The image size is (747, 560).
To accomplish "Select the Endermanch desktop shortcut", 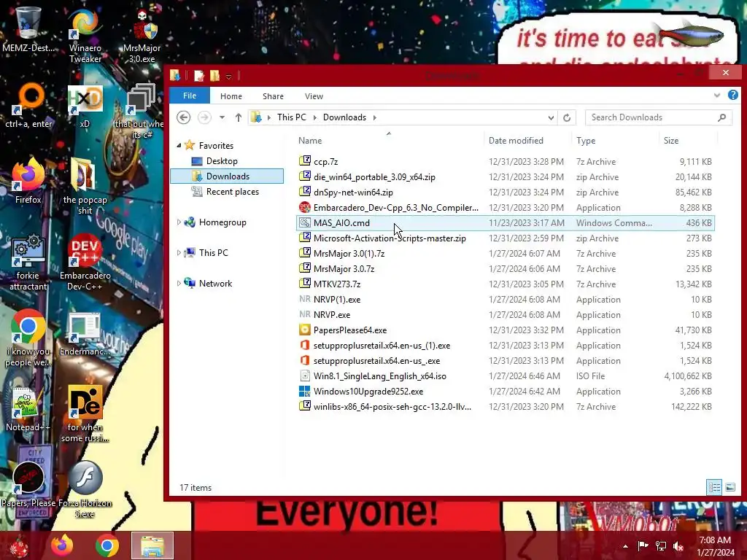I will (x=85, y=333).
